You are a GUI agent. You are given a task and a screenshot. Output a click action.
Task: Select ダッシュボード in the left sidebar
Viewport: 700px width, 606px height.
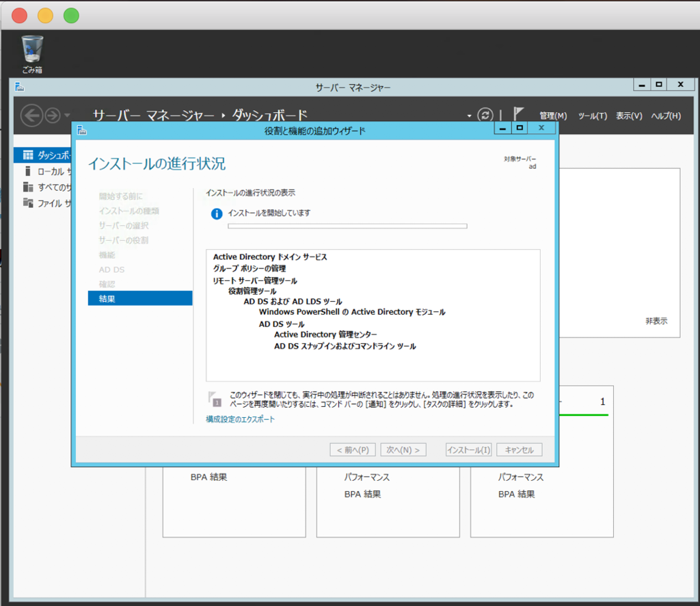pyautogui.click(x=43, y=155)
